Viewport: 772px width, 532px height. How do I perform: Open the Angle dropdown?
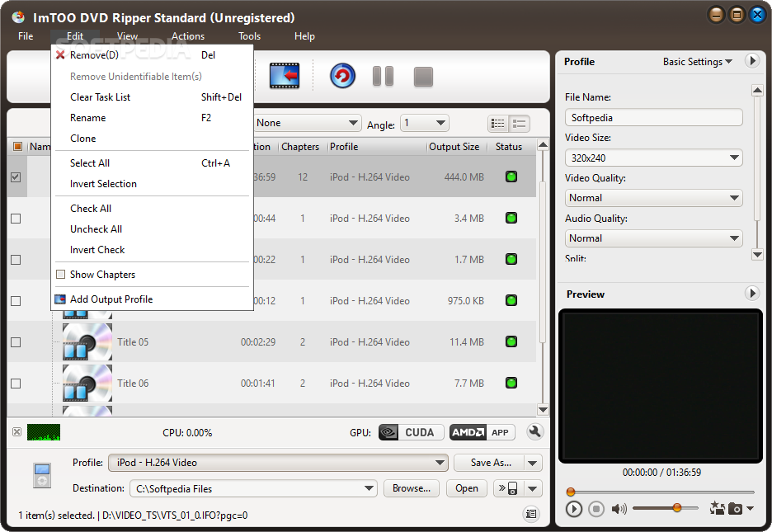(x=425, y=123)
